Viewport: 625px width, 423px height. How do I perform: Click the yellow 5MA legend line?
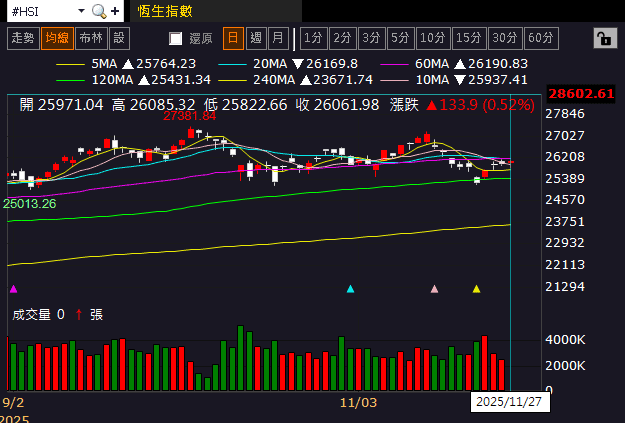(x=72, y=63)
